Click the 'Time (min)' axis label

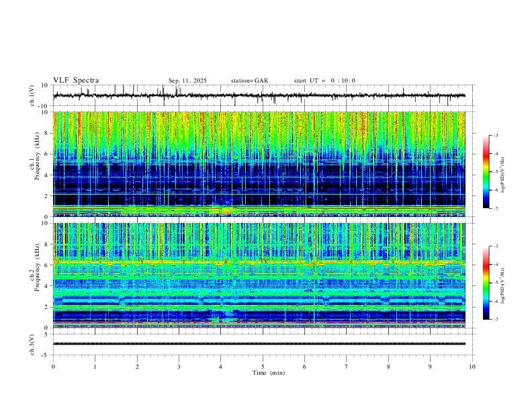[x=269, y=373]
